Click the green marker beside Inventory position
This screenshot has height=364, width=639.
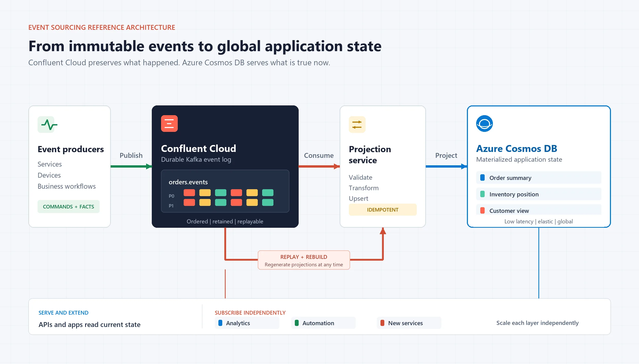click(x=483, y=194)
